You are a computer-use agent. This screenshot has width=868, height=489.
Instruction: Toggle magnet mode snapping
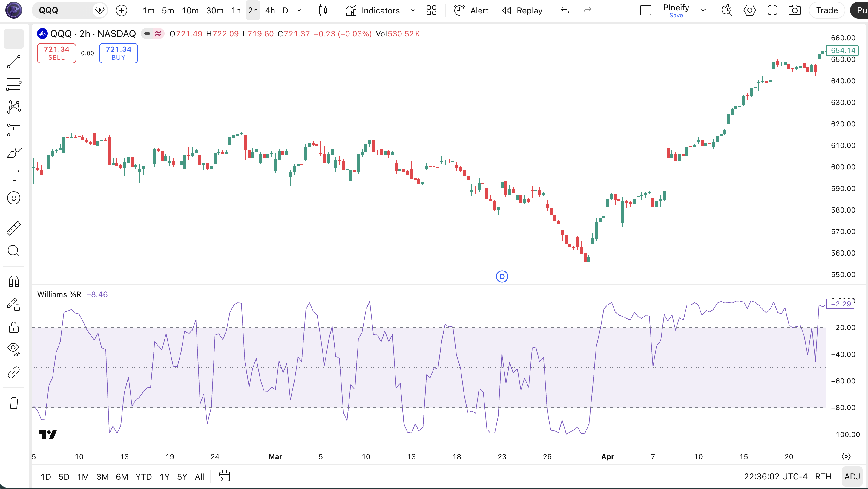point(14,281)
